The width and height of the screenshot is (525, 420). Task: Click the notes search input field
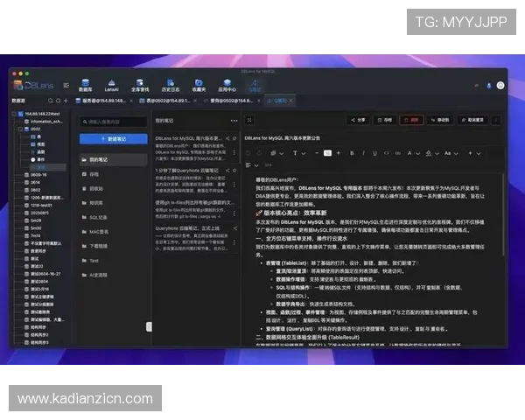point(114,122)
